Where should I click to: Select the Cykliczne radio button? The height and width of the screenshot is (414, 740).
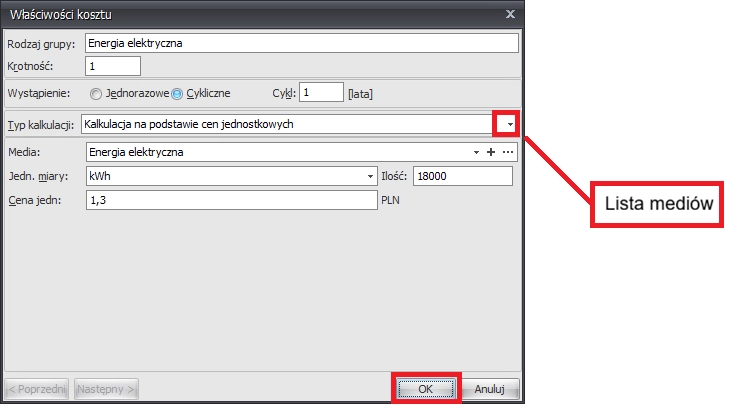click(x=176, y=93)
